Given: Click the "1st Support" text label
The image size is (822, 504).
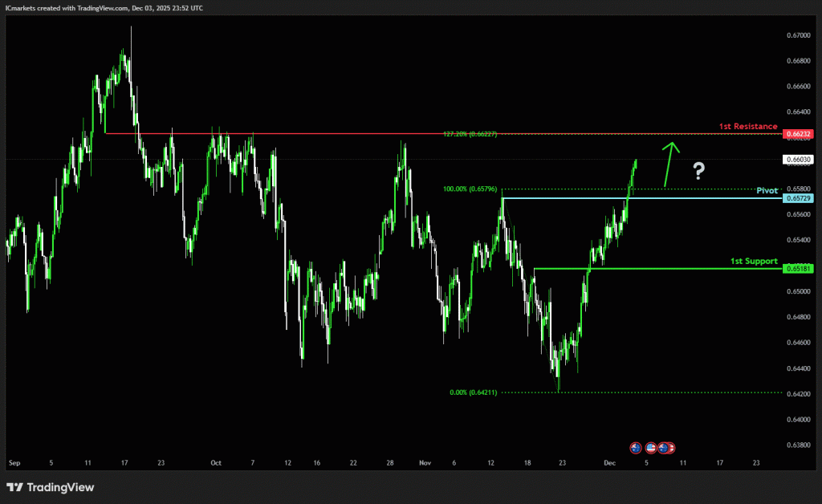Looking at the screenshot, I should tap(753, 262).
